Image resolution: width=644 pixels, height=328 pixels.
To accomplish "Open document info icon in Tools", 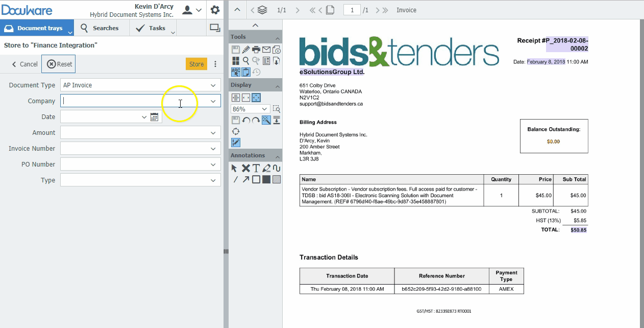I will click(276, 50).
